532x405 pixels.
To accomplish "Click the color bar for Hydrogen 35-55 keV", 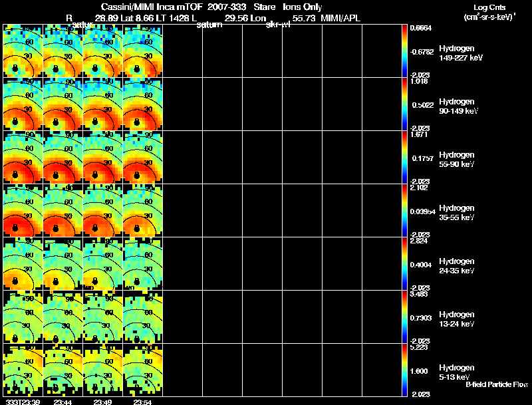I will pyautogui.click(x=404, y=211).
